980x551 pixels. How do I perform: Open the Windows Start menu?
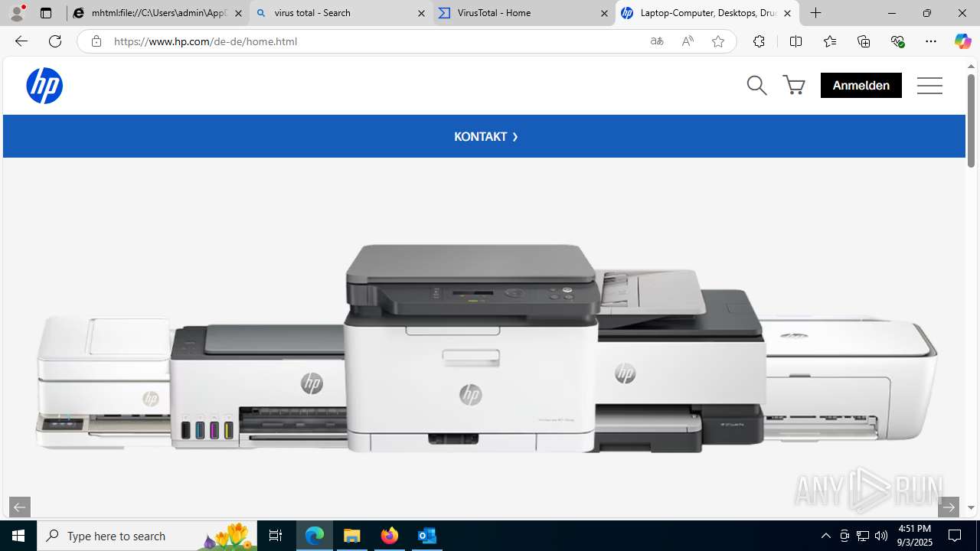pos(18,536)
